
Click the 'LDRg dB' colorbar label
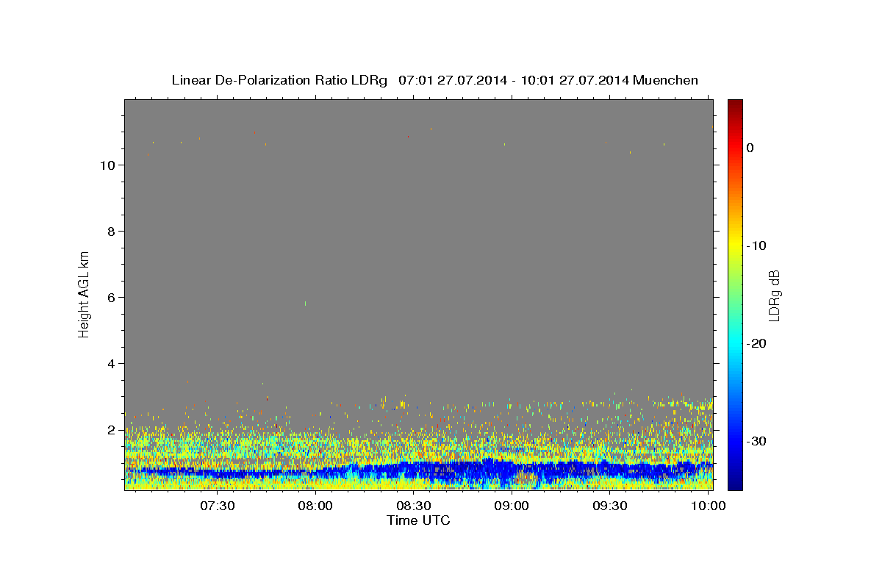click(x=774, y=295)
